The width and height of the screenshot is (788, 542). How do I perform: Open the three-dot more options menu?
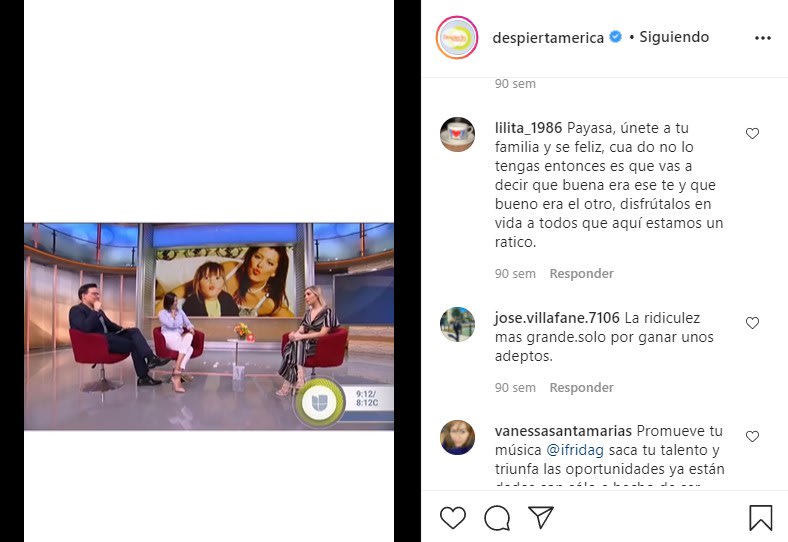(x=762, y=38)
